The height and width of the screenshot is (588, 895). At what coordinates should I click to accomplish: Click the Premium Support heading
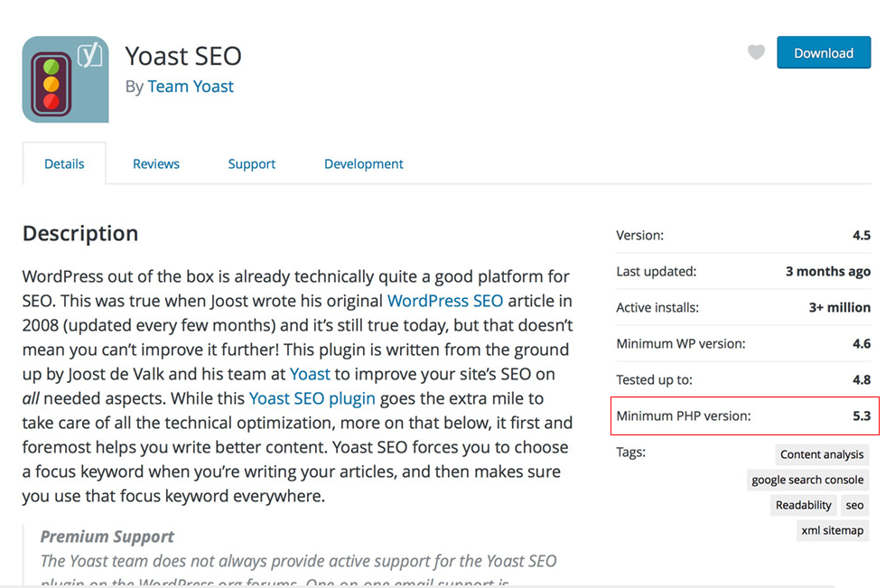pyautogui.click(x=107, y=537)
